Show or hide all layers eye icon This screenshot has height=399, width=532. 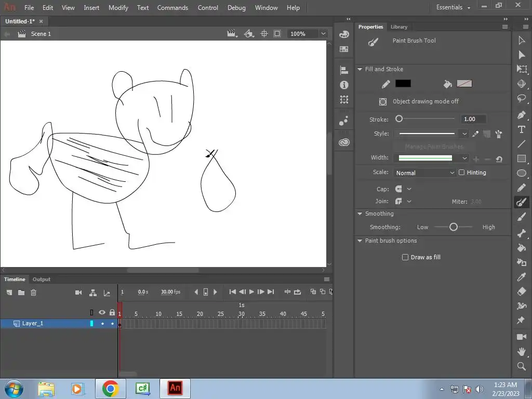102,312
